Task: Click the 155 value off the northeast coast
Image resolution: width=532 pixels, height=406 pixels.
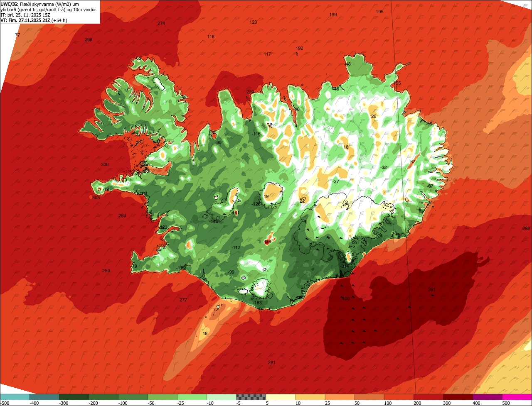Action: coord(397,83)
